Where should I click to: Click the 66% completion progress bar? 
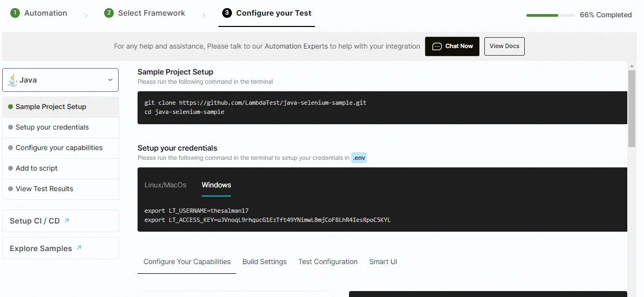pos(550,15)
